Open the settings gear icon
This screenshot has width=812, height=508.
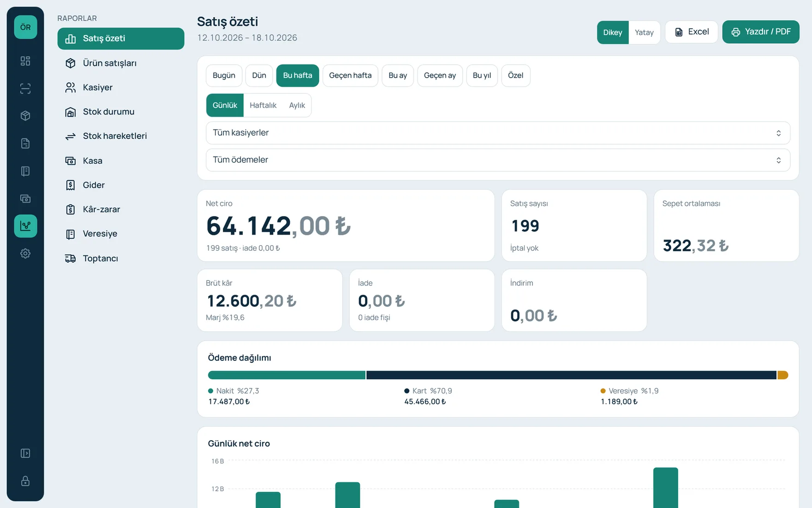pyautogui.click(x=25, y=254)
